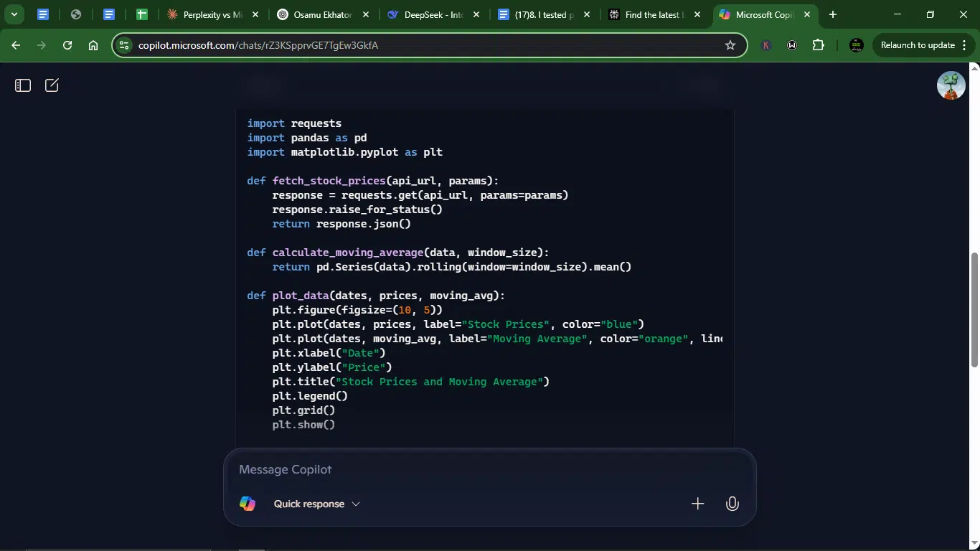Click the 'return response.json()' line
This screenshot has height=551, width=980.
[x=341, y=224]
